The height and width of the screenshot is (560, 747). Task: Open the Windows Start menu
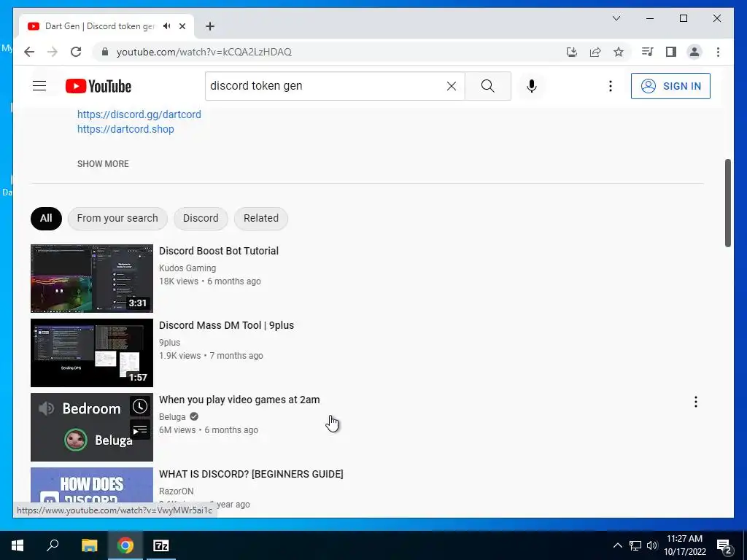tap(18, 545)
